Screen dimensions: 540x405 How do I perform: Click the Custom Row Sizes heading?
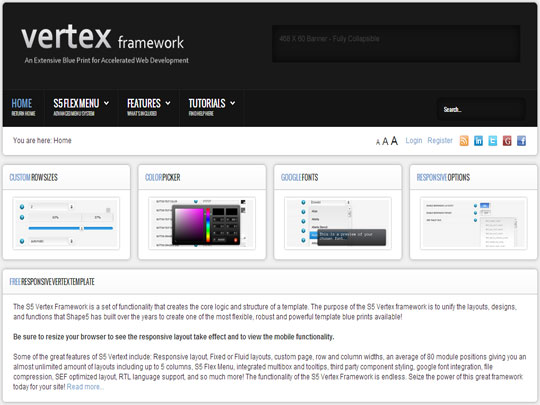(x=33, y=177)
